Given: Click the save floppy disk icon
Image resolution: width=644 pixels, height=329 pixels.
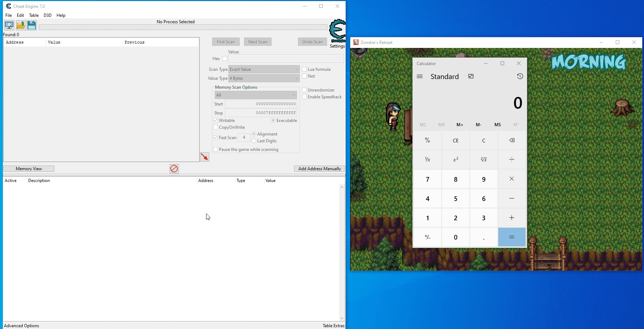Looking at the screenshot, I should click(32, 25).
